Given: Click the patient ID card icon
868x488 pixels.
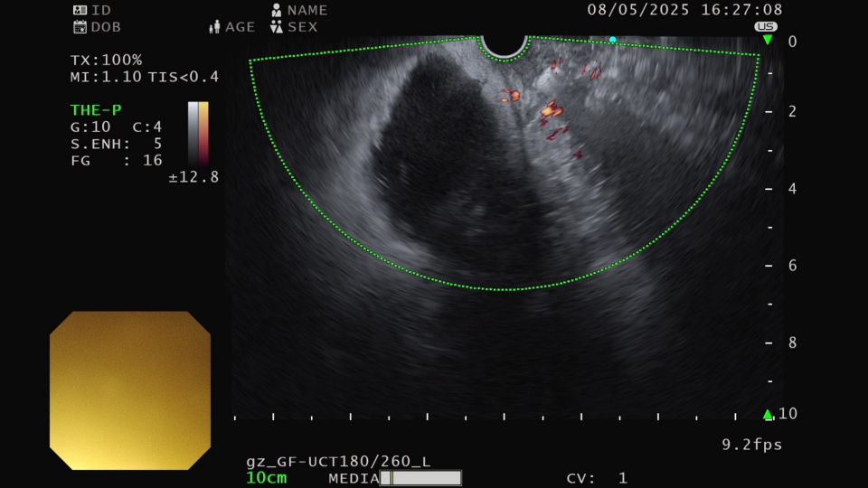Looking at the screenshot, I should point(79,10).
